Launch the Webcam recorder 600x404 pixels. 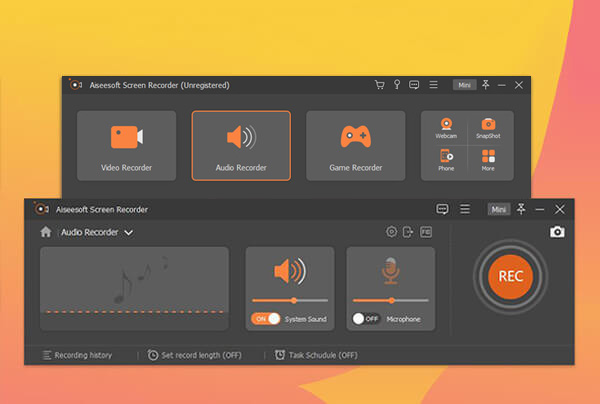coord(446,128)
